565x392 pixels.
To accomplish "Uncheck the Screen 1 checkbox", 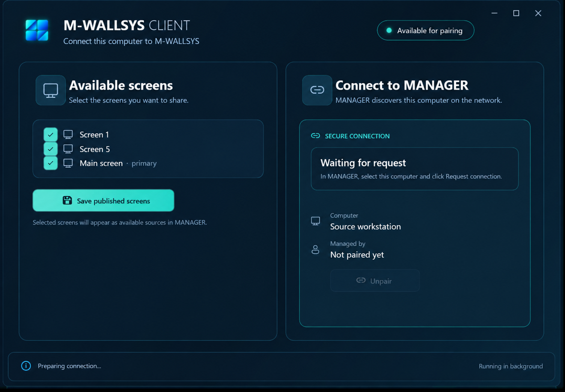I will pyautogui.click(x=51, y=135).
